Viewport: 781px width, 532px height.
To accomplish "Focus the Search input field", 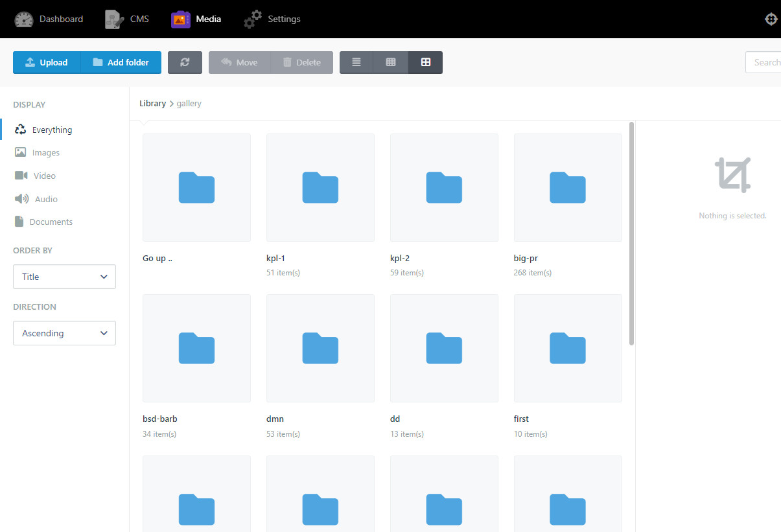I will point(764,62).
